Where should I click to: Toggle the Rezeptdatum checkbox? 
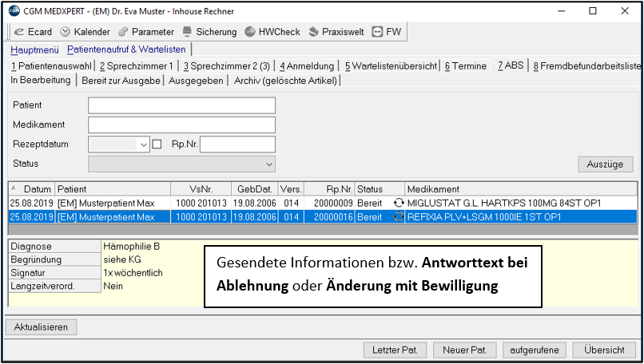click(x=157, y=144)
